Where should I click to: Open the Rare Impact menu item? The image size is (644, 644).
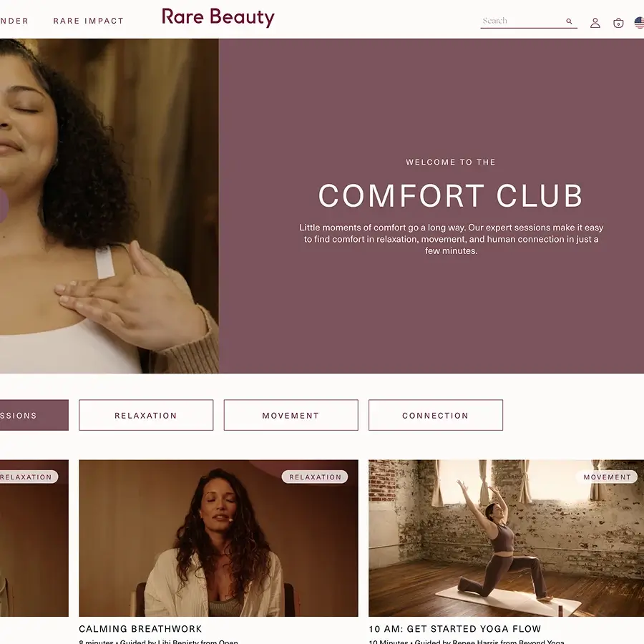(88, 21)
